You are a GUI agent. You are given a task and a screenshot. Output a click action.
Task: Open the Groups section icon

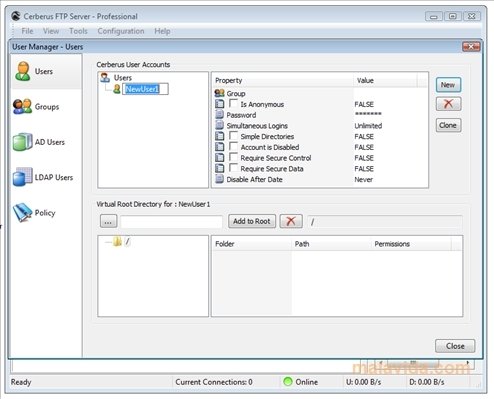tap(22, 107)
